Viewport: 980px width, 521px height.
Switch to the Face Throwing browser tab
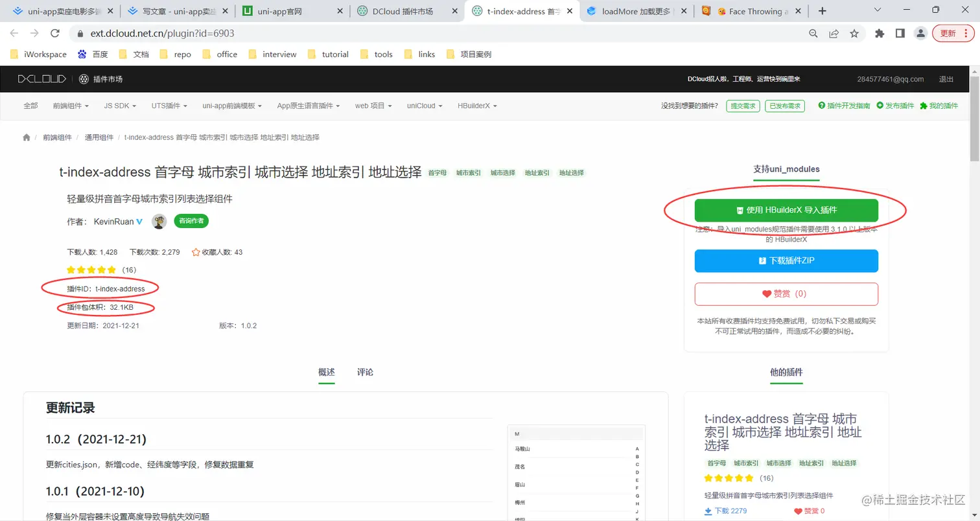[x=751, y=11]
